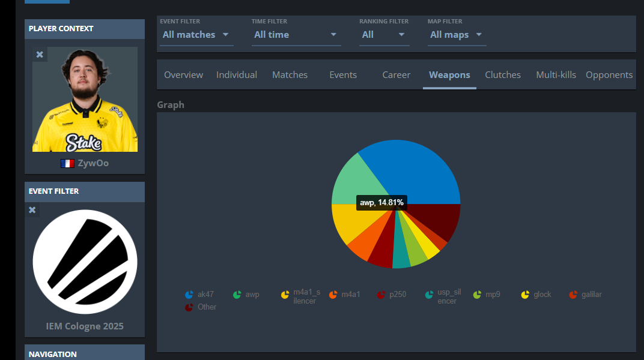Viewport: 644px width, 360px height.
Task: Click the p250 legend label
Action: click(398, 295)
